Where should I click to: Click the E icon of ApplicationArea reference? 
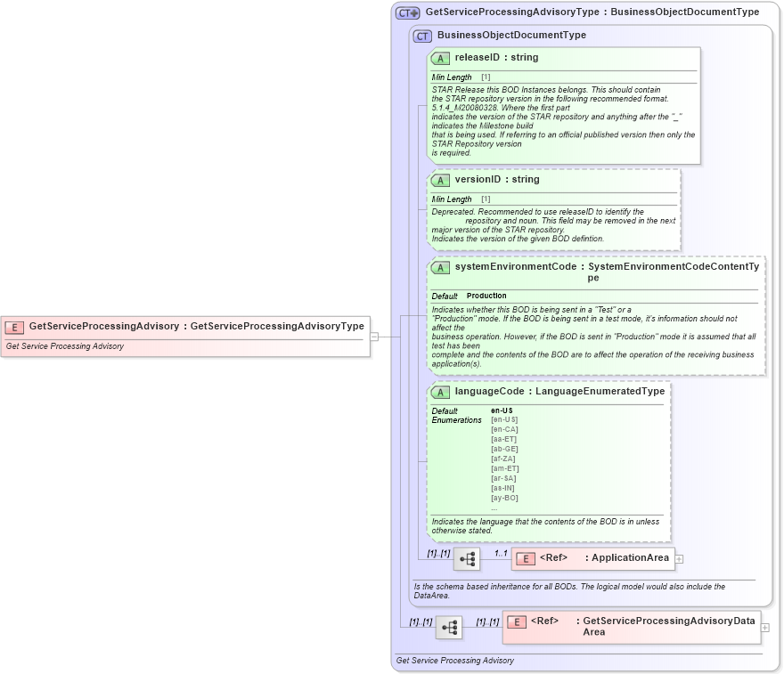coord(526,558)
